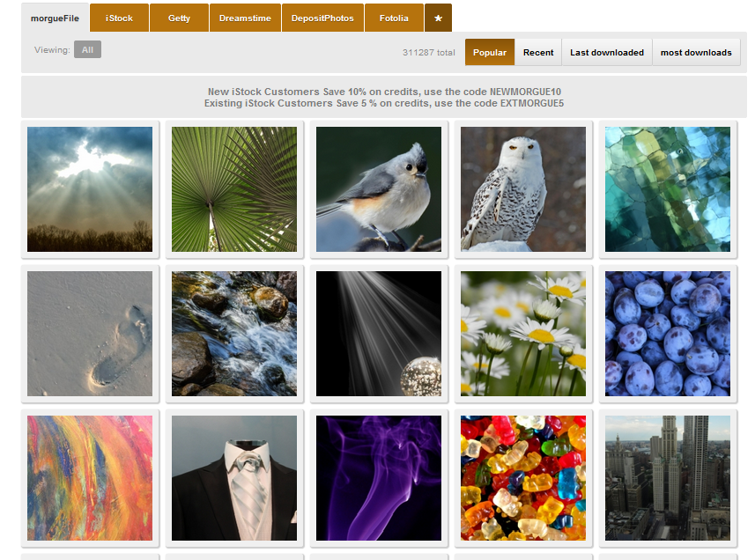Sort images by Recent
Screen dimensions: 755x560
click(538, 53)
